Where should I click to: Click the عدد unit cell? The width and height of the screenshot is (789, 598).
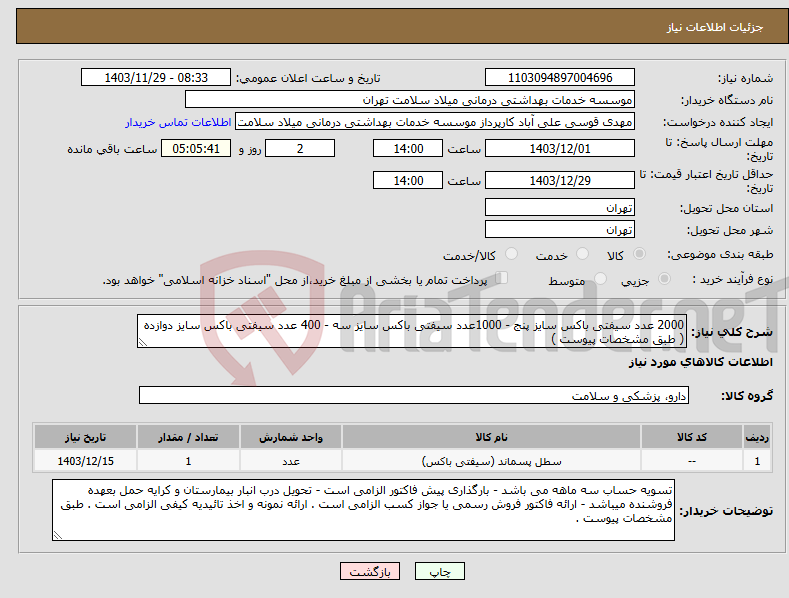[291, 461]
